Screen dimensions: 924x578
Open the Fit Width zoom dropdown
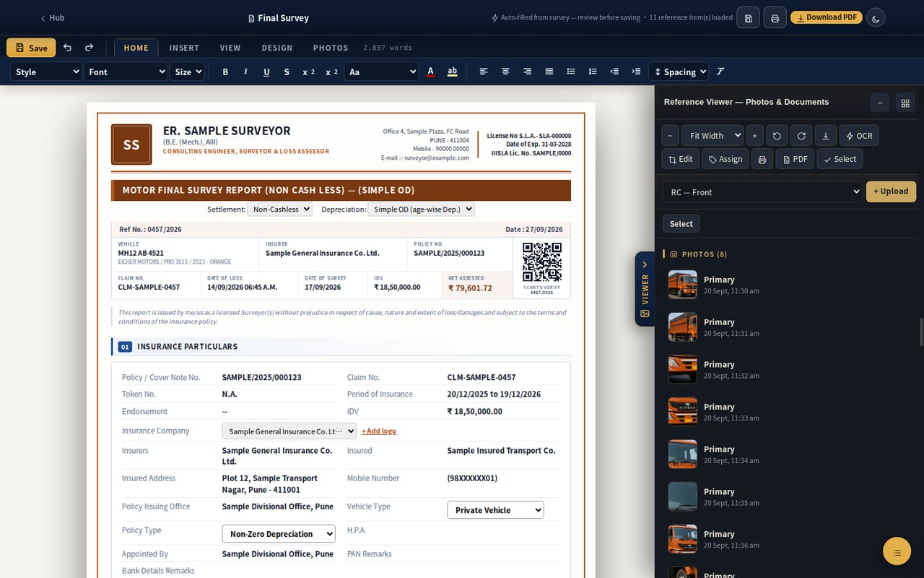point(712,136)
